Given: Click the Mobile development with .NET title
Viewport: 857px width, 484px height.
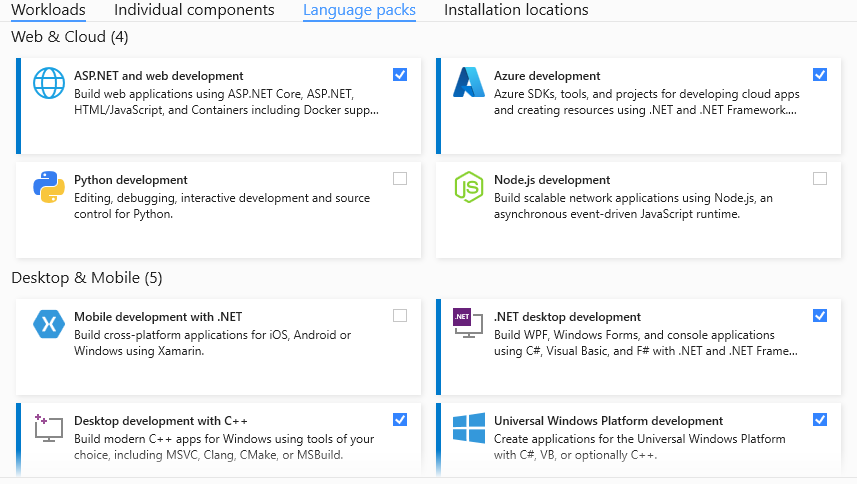Looking at the screenshot, I should 158,317.
